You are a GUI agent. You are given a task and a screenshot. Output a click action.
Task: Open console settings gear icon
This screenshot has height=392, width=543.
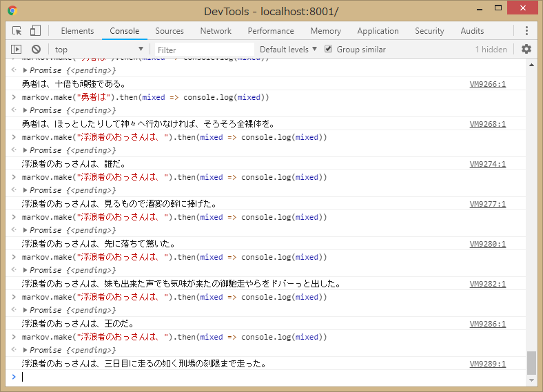526,50
